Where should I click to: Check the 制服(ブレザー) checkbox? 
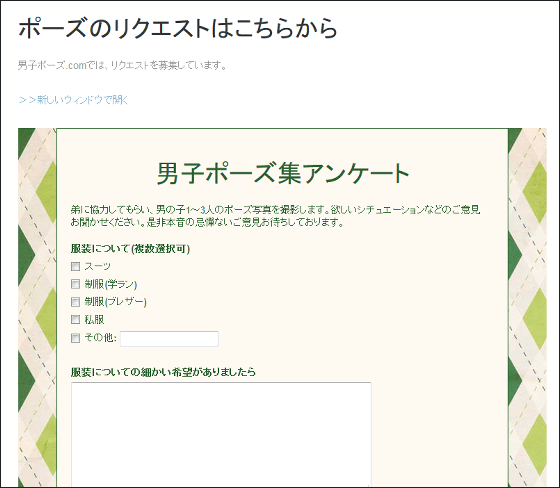75,302
